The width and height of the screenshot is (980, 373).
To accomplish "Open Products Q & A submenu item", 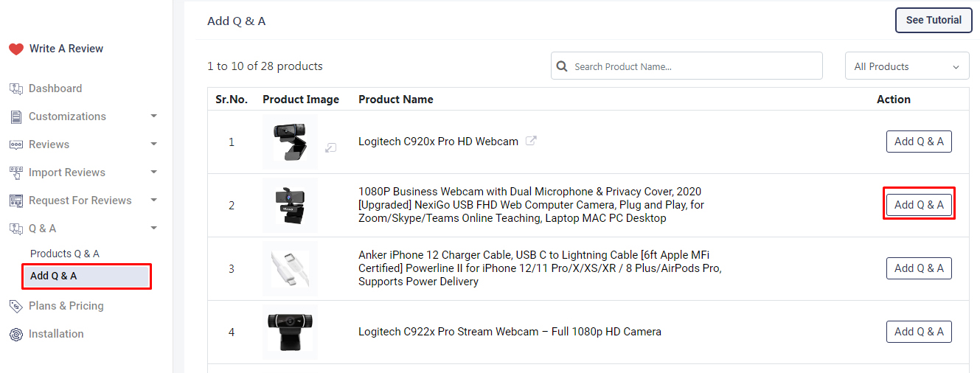I will click(65, 254).
